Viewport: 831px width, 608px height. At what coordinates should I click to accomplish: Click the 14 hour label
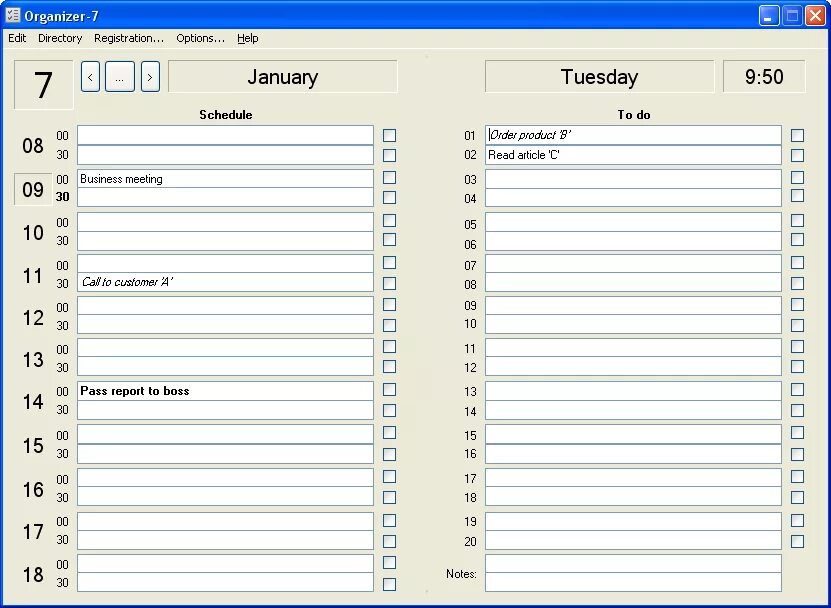click(33, 401)
